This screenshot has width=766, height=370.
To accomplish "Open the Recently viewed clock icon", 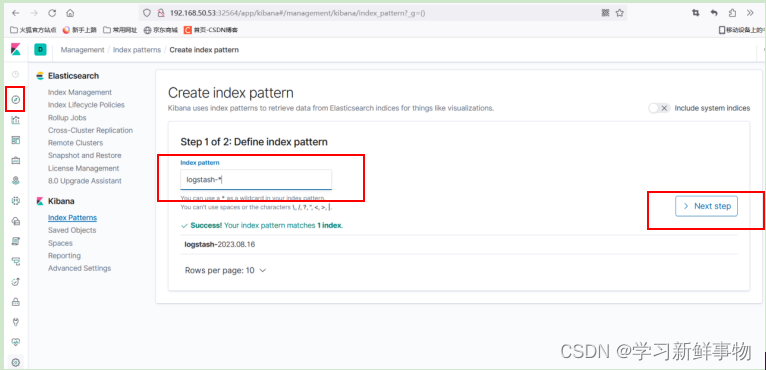I will point(16,74).
